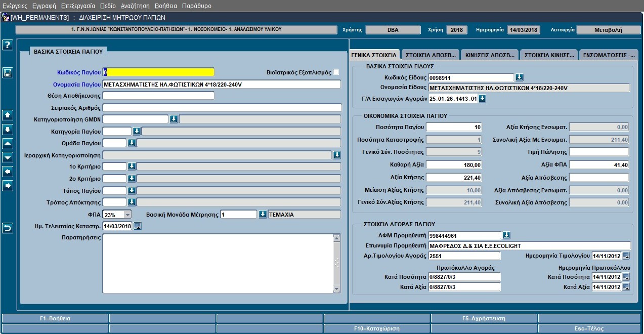Click the thick up arrow sidebar icon
The height and width of the screenshot is (334, 644).
click(x=8, y=114)
